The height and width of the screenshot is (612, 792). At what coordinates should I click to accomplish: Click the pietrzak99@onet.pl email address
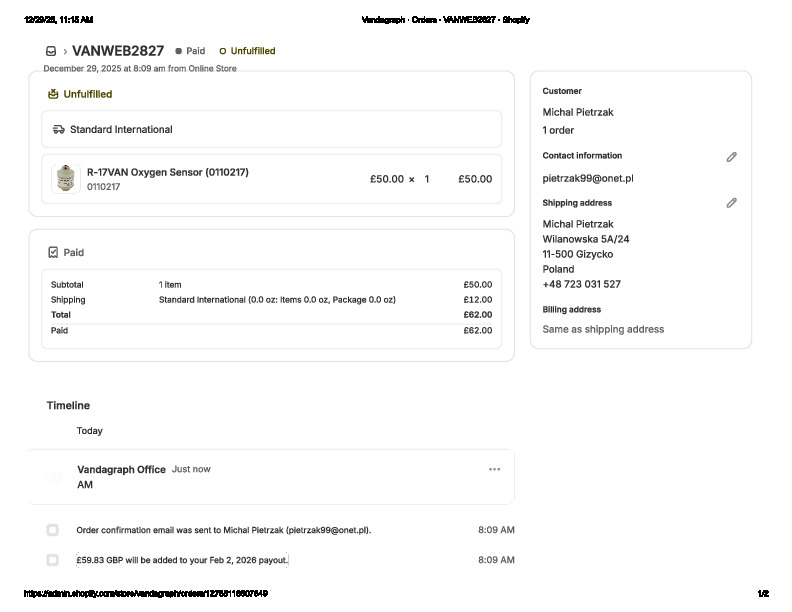[x=588, y=179]
